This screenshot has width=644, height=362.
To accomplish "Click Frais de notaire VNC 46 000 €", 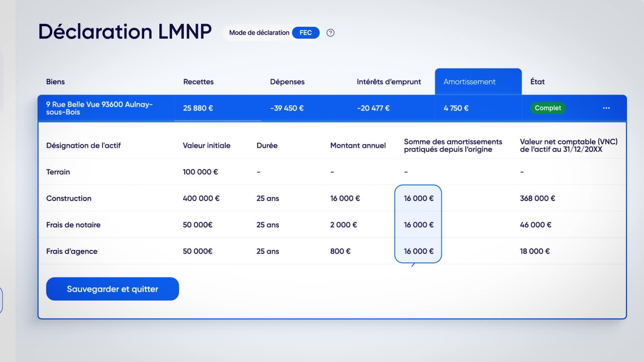I will coord(535,225).
